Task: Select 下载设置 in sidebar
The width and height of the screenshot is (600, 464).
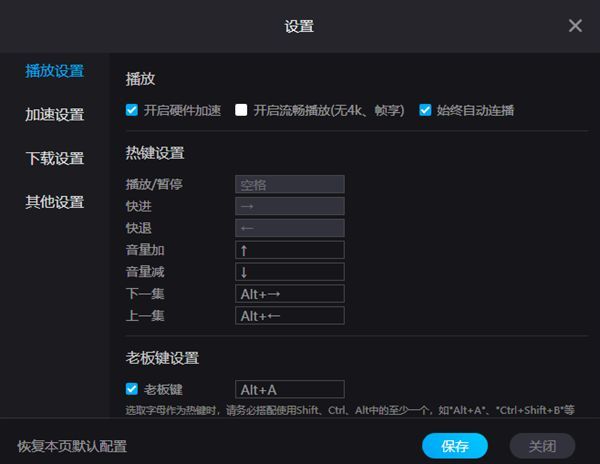Action: pyautogui.click(x=54, y=158)
